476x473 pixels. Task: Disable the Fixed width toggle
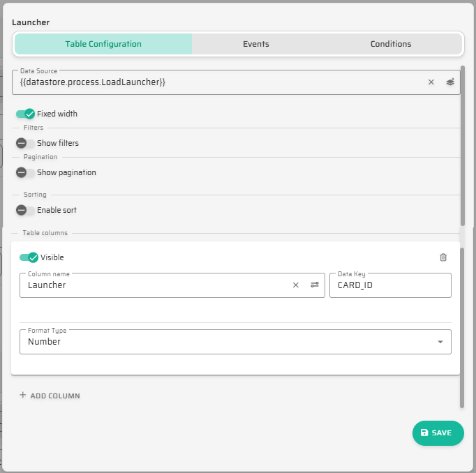[25, 114]
